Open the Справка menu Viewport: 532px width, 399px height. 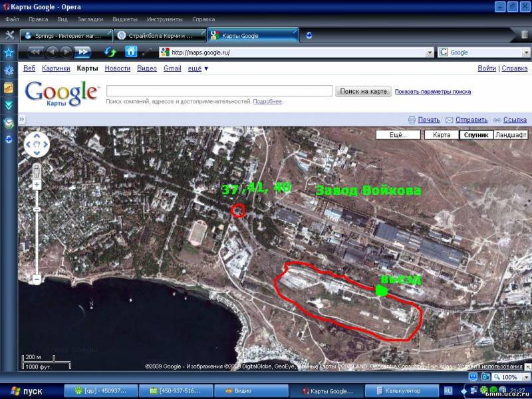click(x=203, y=19)
